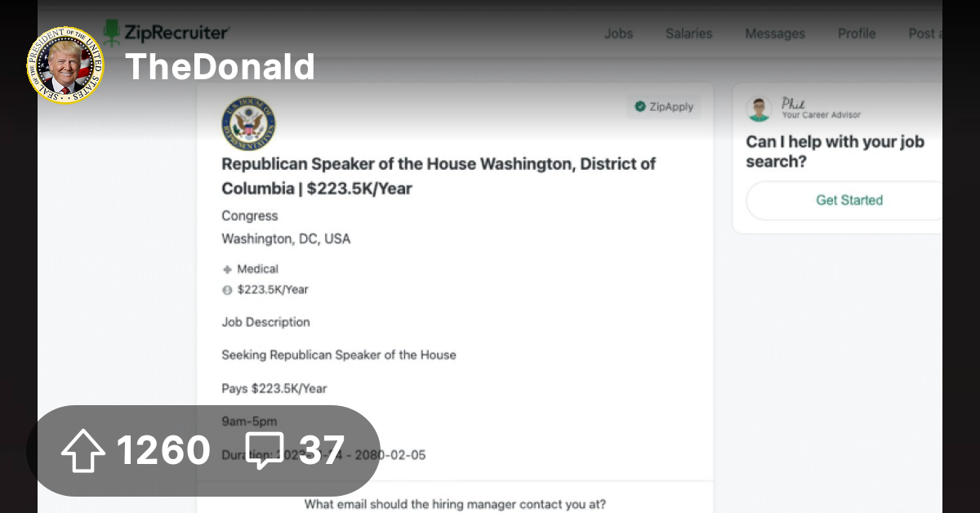Click the 37 comments count
This screenshot has width=980, height=513.
point(321,451)
